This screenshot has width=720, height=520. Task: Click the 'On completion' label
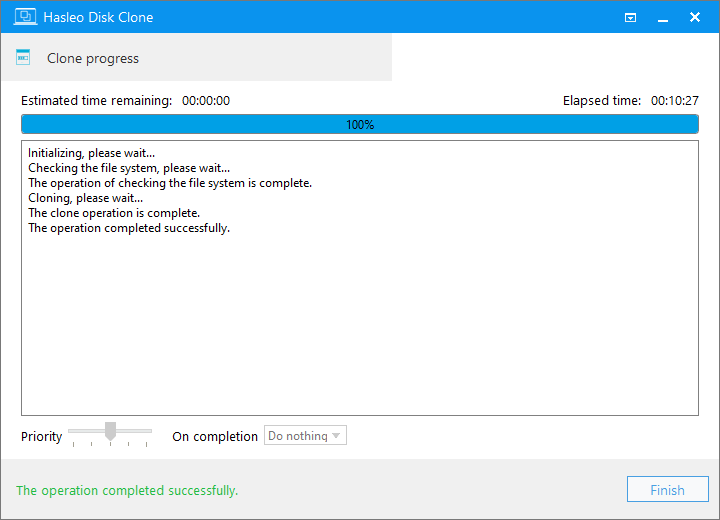point(215,436)
